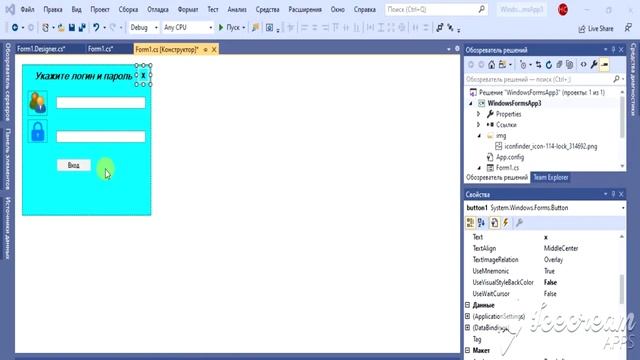The height and width of the screenshot is (360, 640).
Task: Click the Open file icon in toolbar
Action: coord(61,27)
